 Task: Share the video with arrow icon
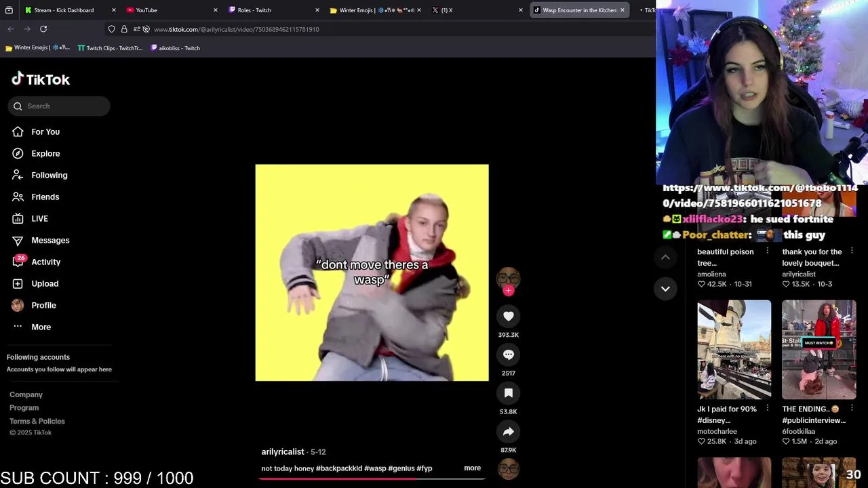coord(509,432)
